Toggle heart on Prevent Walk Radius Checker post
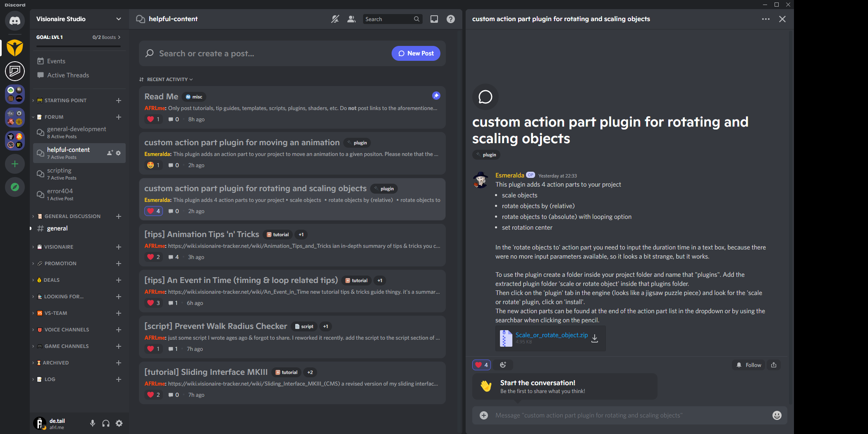 pyautogui.click(x=154, y=349)
